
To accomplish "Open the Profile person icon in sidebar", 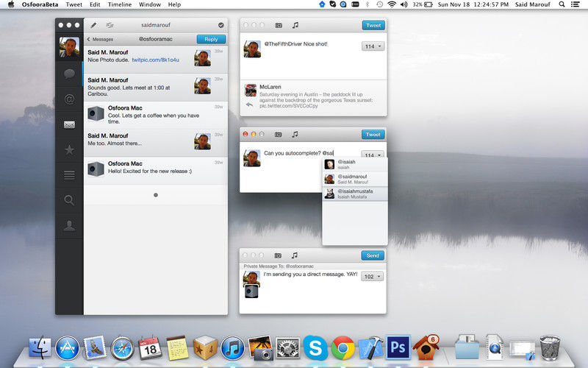I will [69, 226].
